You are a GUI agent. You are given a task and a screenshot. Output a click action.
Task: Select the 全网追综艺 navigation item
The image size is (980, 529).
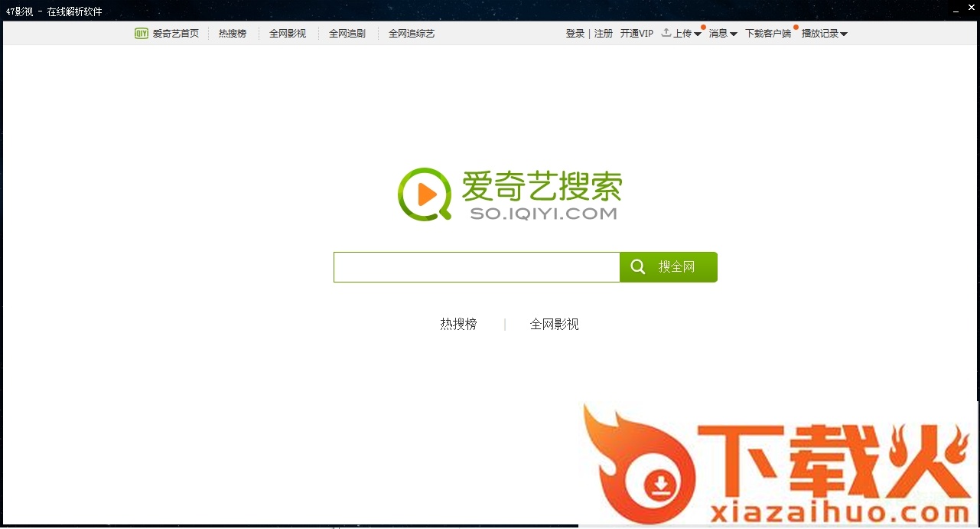tap(412, 34)
